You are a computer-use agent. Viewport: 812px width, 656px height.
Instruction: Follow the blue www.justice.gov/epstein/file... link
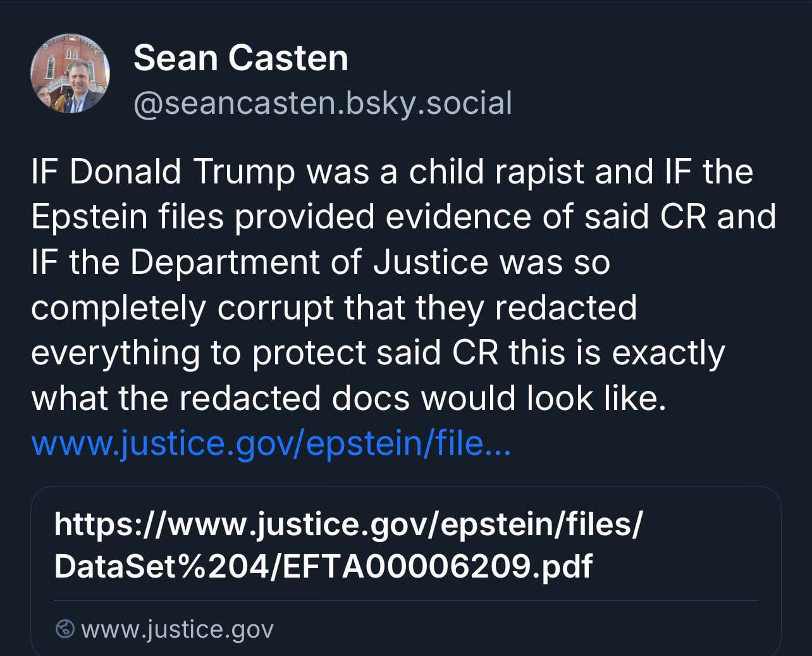pos(271,443)
